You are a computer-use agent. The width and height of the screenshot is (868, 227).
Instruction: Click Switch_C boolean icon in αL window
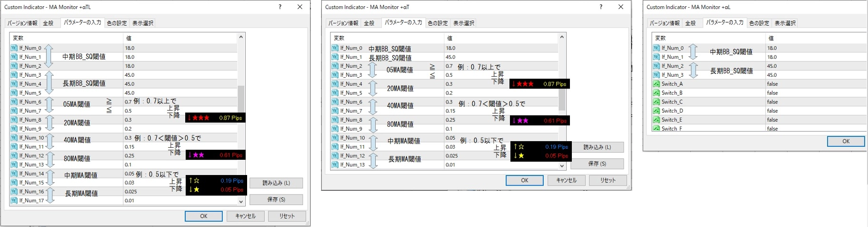coord(656,102)
